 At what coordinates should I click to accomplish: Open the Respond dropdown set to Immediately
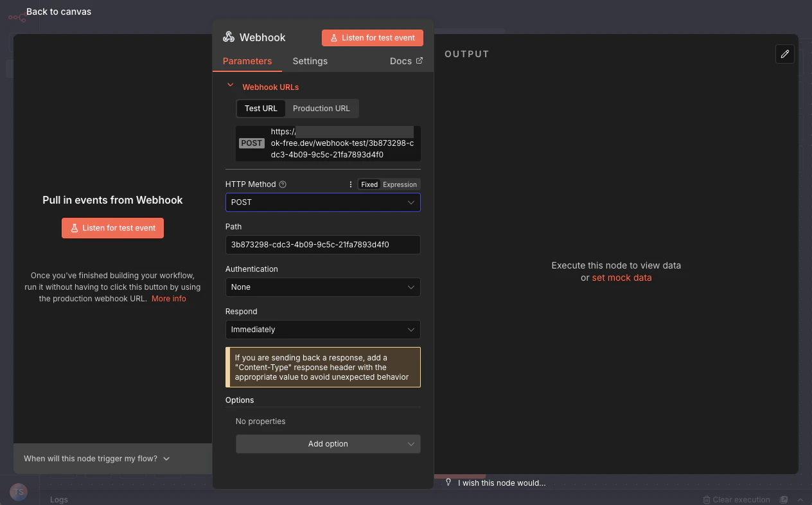(323, 330)
